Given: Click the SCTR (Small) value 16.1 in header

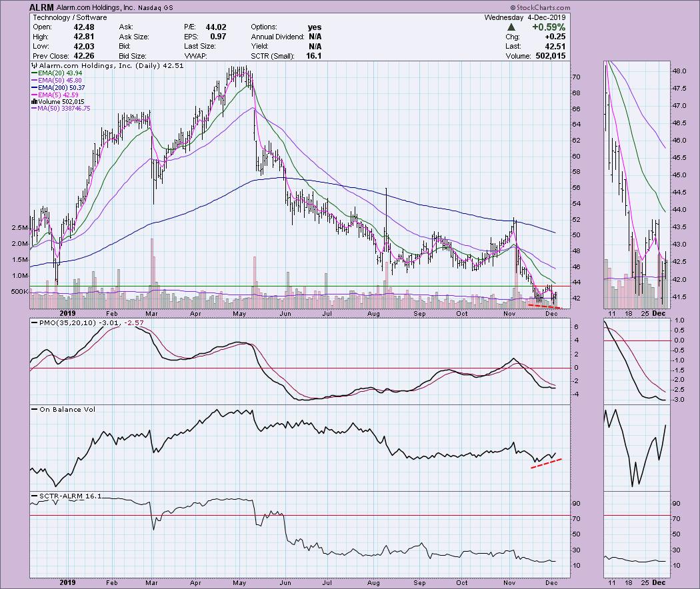Looking at the screenshot, I should 314,56.
